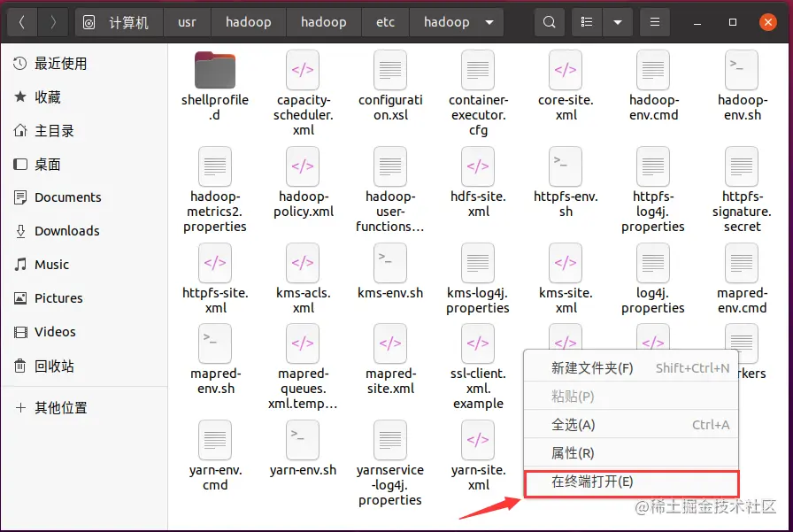
Task: Click the hadoop-env.sh file name
Action: 743,108
